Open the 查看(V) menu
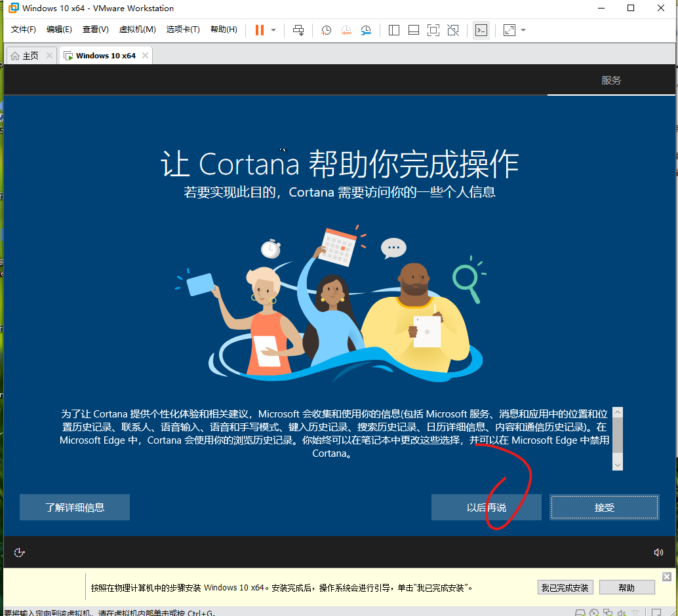Viewport: 678px width, 616px height. (x=96, y=29)
